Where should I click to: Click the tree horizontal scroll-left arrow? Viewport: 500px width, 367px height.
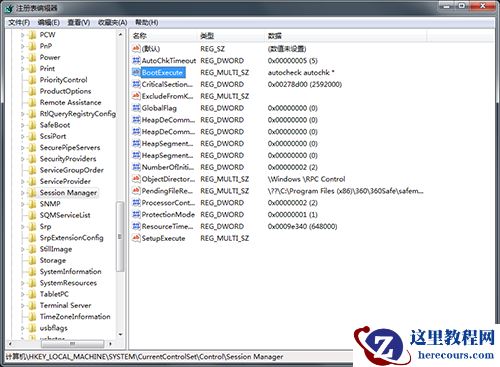pos(10,343)
